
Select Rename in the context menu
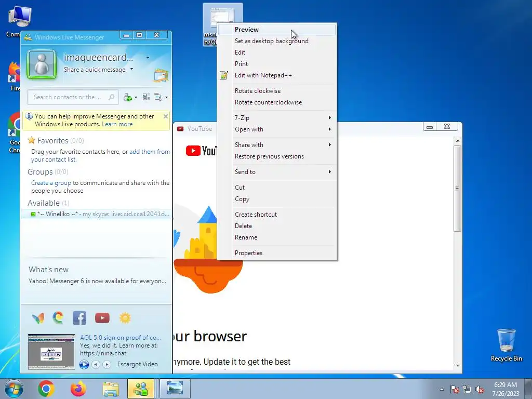277,237
